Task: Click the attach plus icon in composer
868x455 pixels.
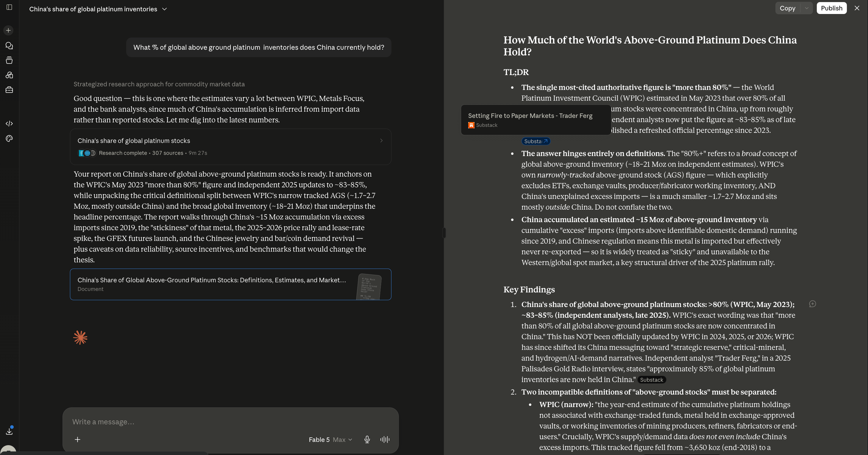Action: tap(77, 440)
